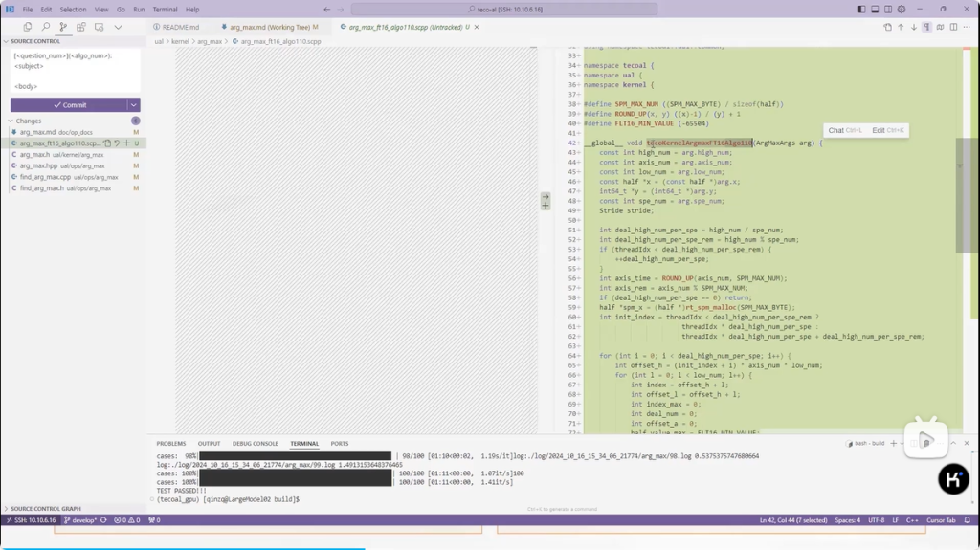This screenshot has height=550, width=980.
Task: Go to next change with the down arrow
Action: click(913, 28)
